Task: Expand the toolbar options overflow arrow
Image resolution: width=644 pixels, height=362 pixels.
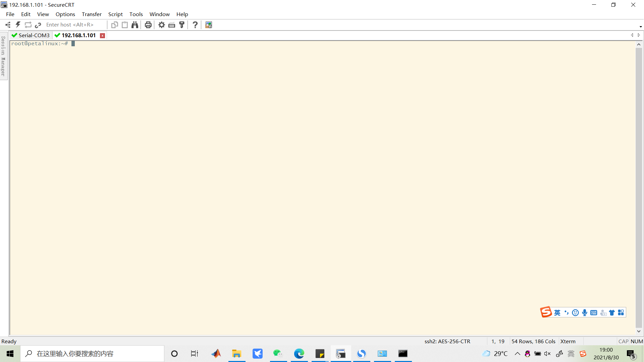Action: pyautogui.click(x=640, y=26)
